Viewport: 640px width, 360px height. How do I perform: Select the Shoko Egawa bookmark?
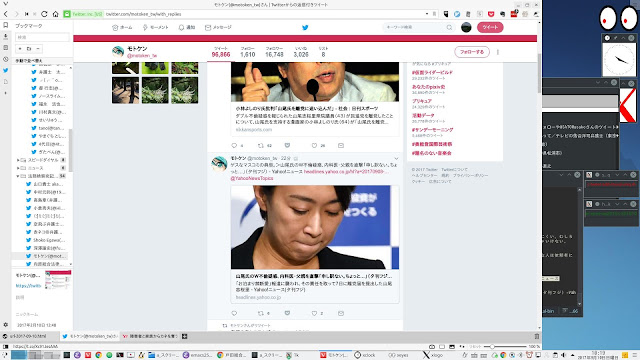tap(46, 240)
